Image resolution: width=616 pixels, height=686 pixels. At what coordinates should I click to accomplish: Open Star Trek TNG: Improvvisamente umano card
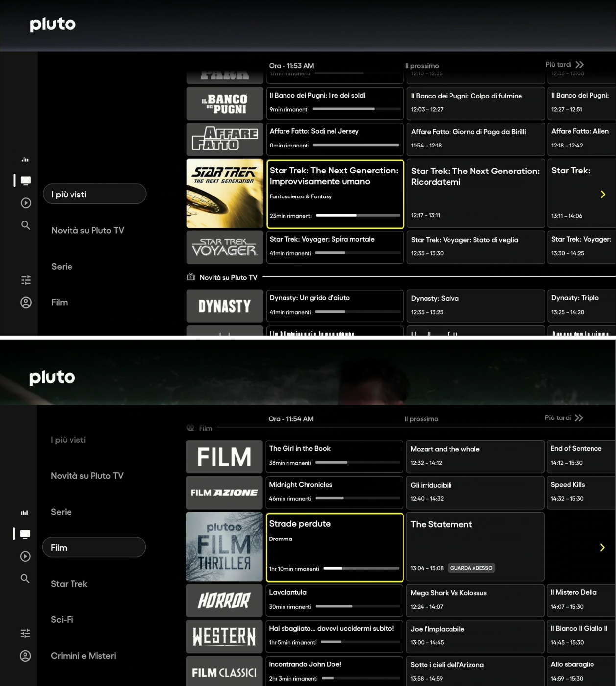click(x=335, y=194)
